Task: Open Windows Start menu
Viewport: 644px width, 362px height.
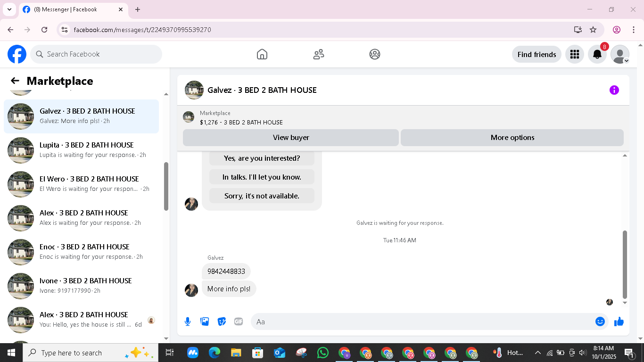Action: coord(11,353)
